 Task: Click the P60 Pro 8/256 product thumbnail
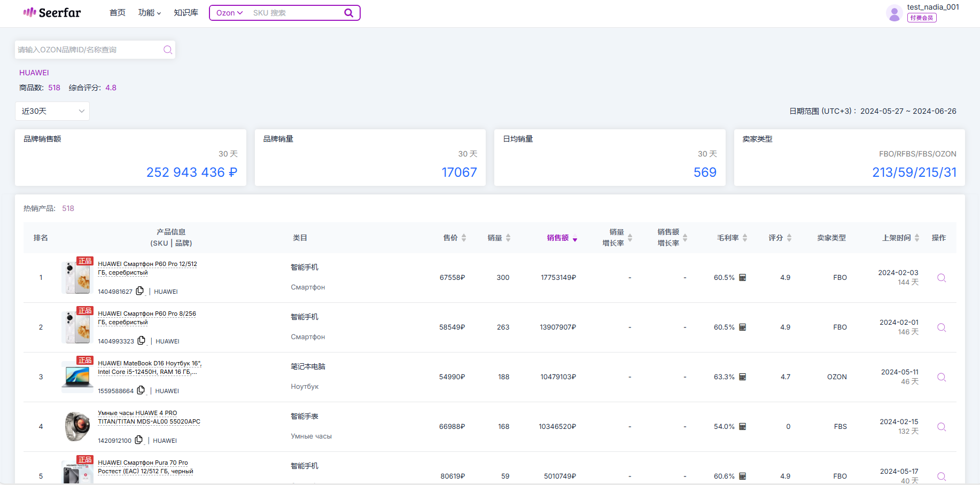coord(77,327)
